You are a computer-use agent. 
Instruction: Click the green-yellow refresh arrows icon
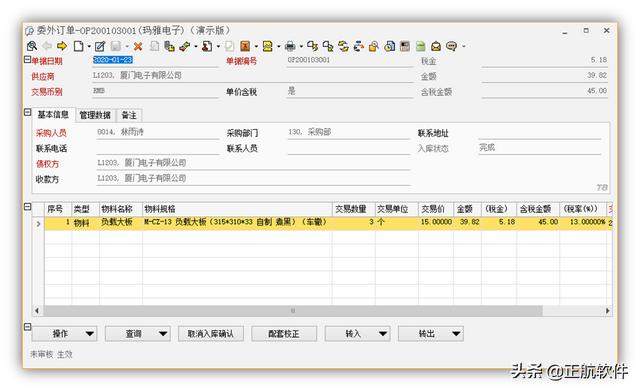click(x=343, y=46)
